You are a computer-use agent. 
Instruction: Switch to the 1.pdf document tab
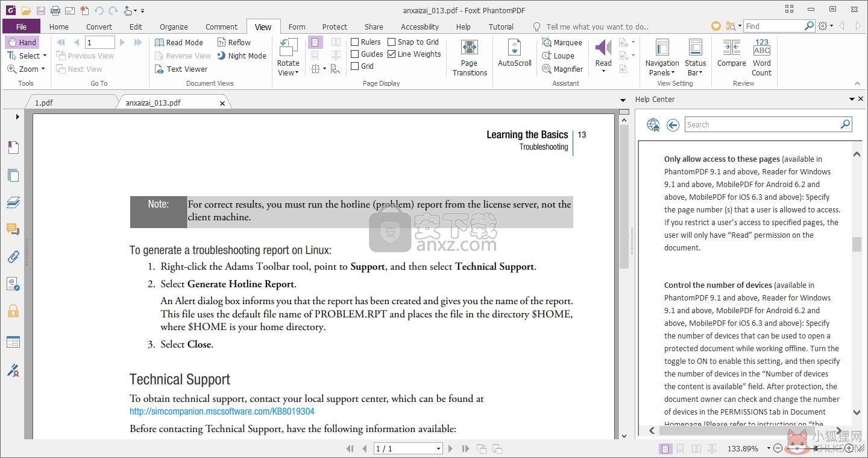click(44, 103)
